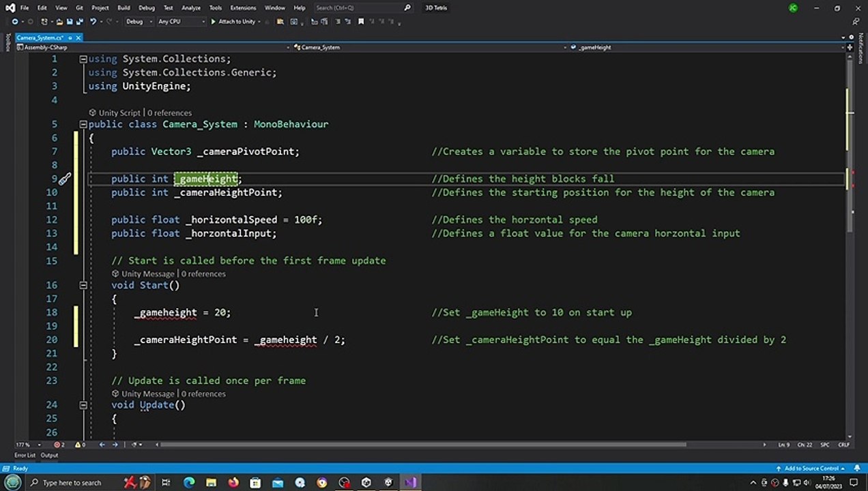This screenshot has height=491, width=868.
Task: Click '0 references' link above Start method
Action: (203, 273)
